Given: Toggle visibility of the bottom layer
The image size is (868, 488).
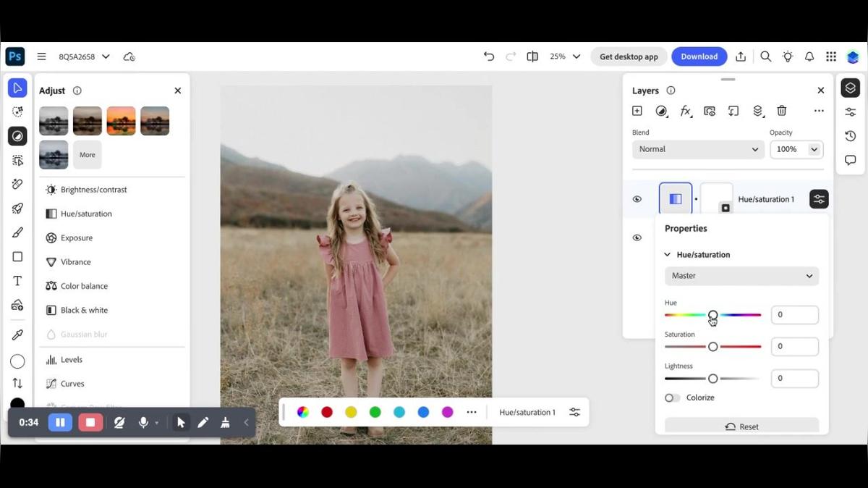Looking at the screenshot, I should click(637, 237).
